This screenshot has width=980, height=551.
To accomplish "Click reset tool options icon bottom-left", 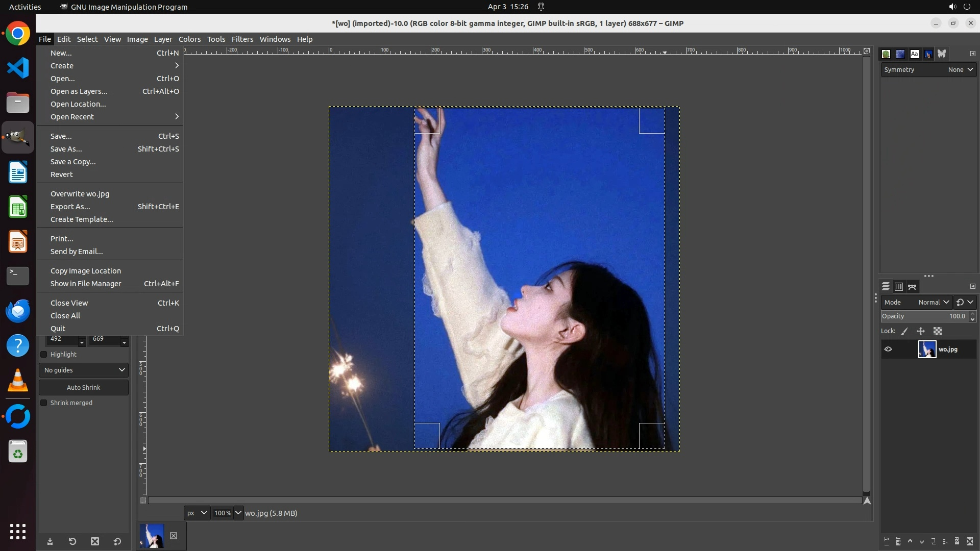I will [117, 541].
